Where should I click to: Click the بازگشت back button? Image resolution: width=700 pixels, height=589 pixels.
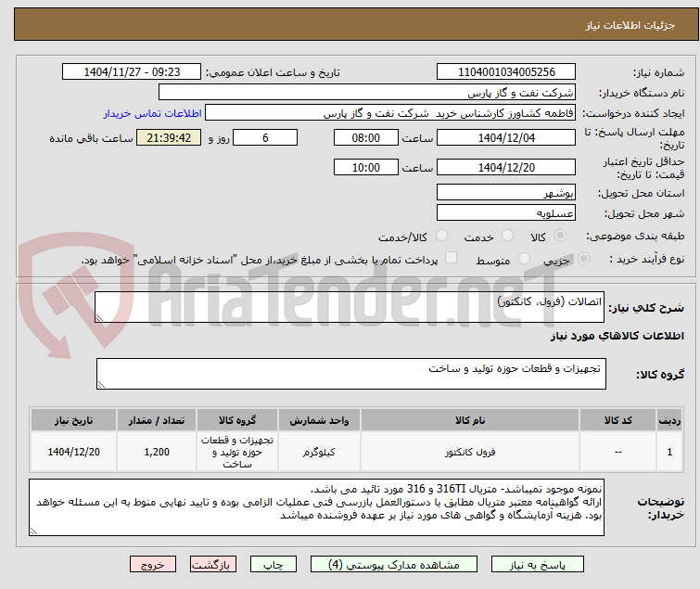[x=213, y=565]
